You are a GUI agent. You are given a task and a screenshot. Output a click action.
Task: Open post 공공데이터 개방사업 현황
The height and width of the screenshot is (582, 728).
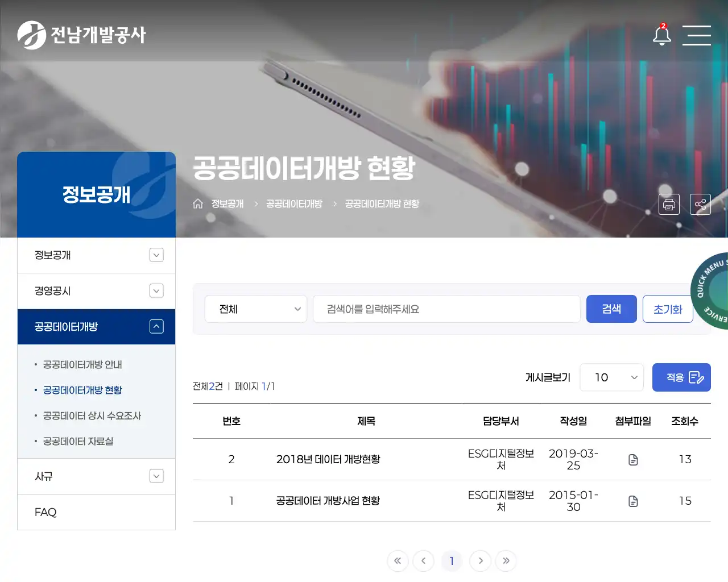pos(328,501)
